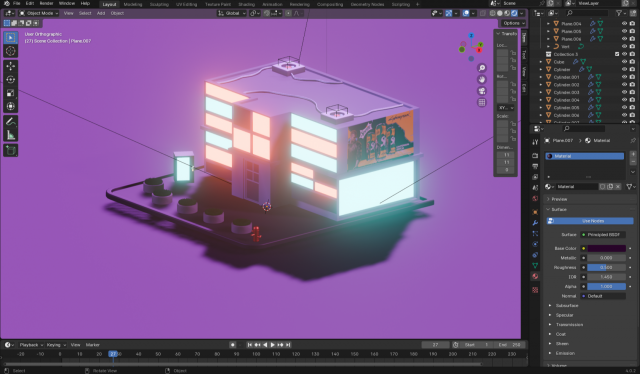
Task: Switch orthographic/perspective grid icon
Action: coord(482,102)
